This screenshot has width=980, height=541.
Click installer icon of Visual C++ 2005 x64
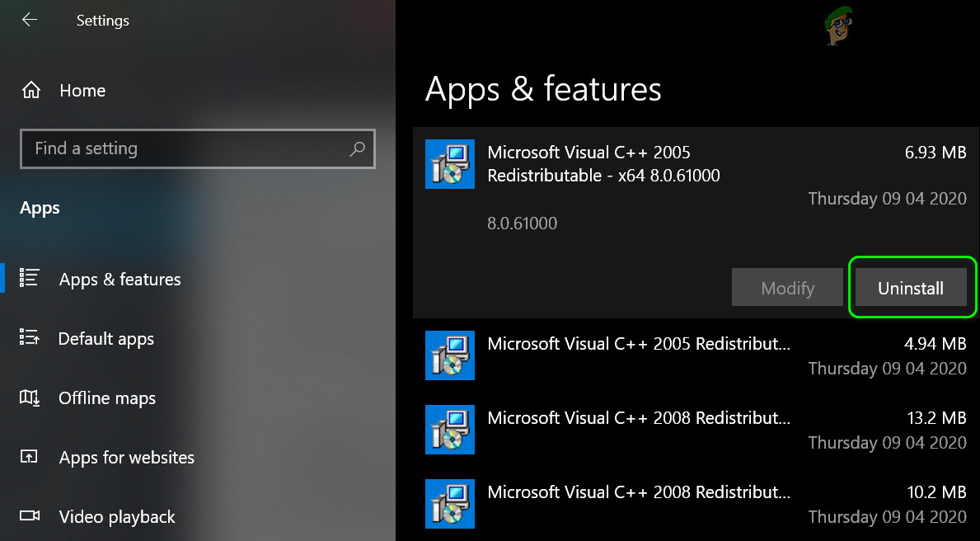tap(450, 164)
